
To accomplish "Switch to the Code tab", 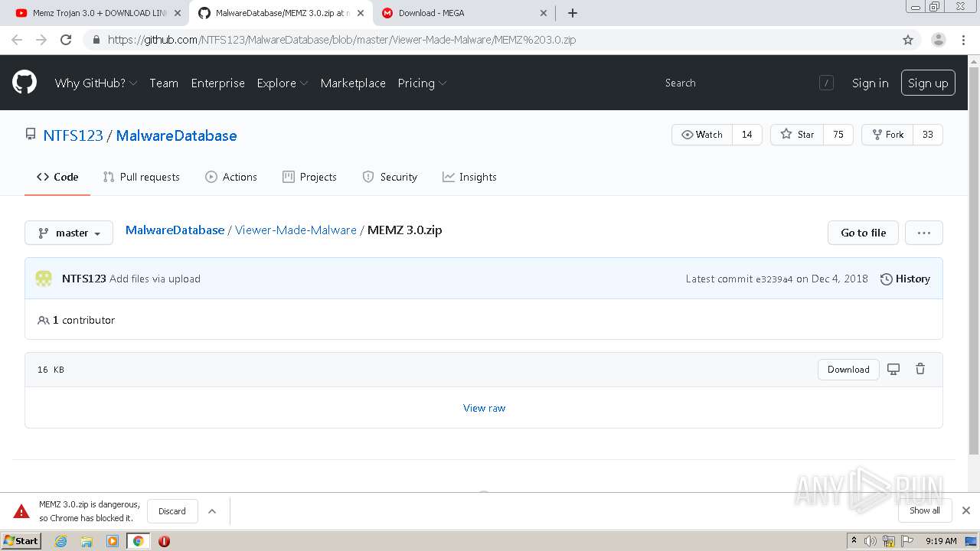I will [57, 177].
